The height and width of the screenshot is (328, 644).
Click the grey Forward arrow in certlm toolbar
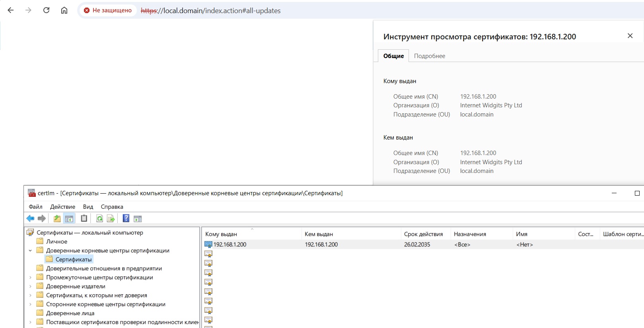(42, 218)
